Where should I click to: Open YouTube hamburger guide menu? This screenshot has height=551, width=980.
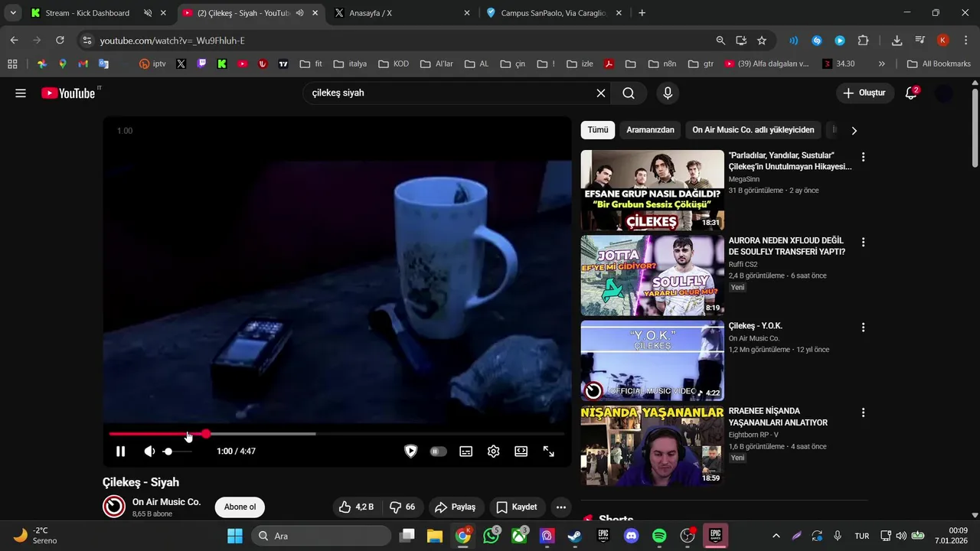(21, 93)
